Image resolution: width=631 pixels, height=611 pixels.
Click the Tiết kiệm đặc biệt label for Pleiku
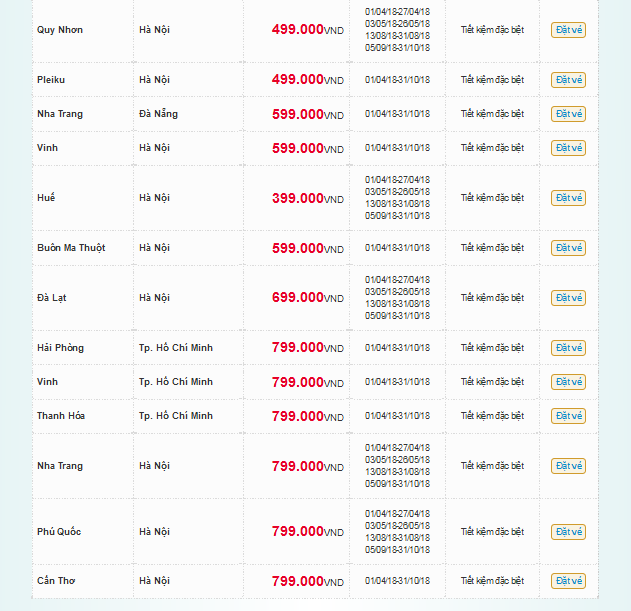click(492, 80)
